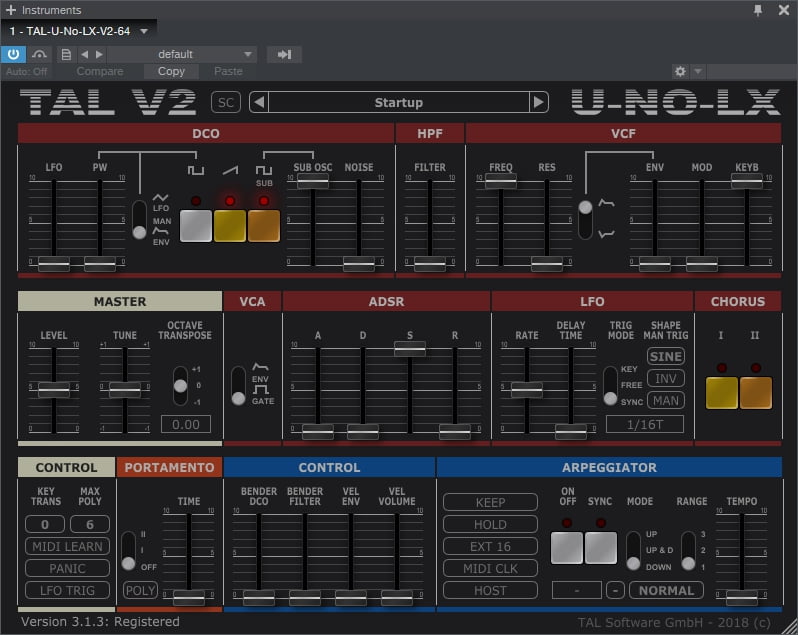Click the HOST button
The width and height of the screenshot is (798, 635).
pyautogui.click(x=490, y=590)
